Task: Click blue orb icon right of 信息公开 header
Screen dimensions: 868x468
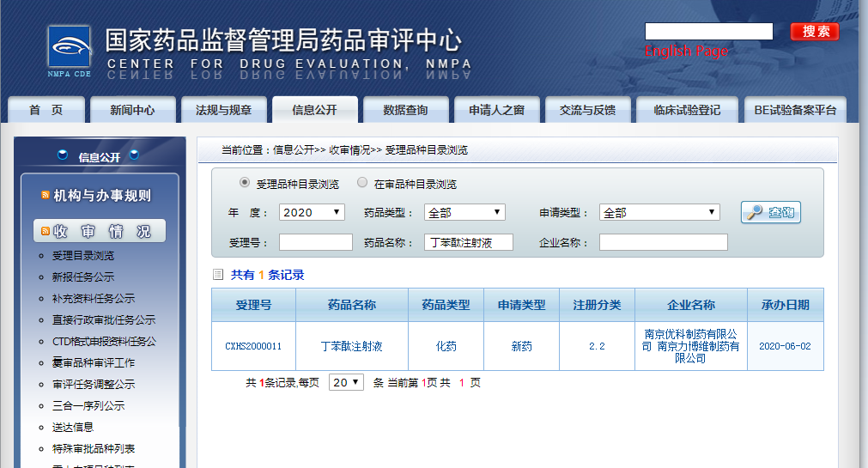Action: [134, 156]
